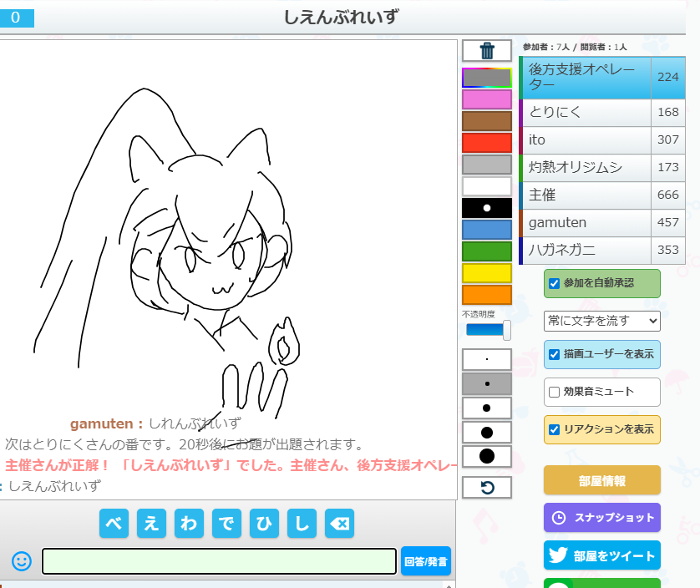The height and width of the screenshot is (588, 700).
Task: Click the 部屋情報 button
Action: tap(601, 480)
